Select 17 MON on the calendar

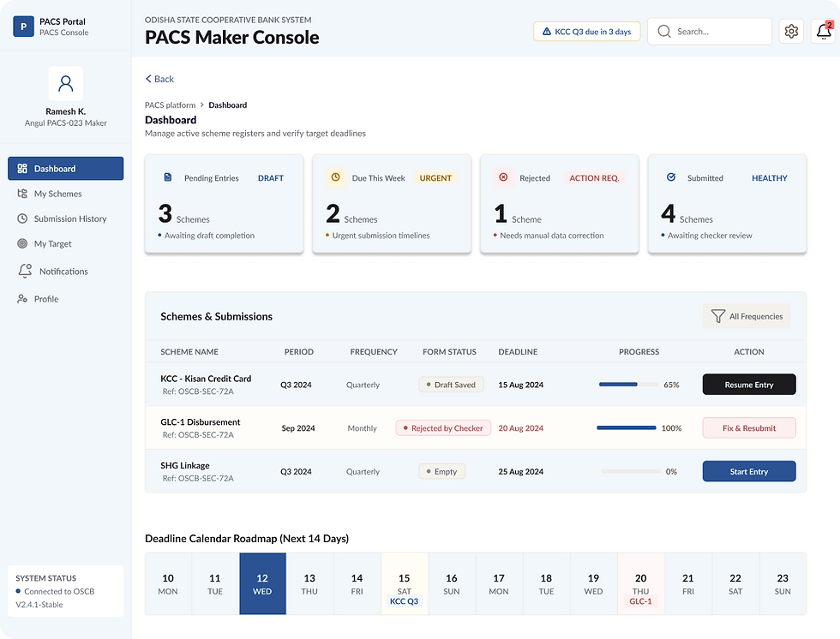pyautogui.click(x=499, y=583)
